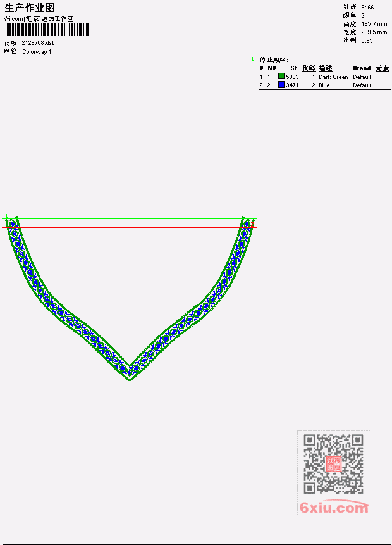The width and height of the screenshot is (392, 545).
Task: Click the 颜色: 2 color count
Action: pos(354,16)
